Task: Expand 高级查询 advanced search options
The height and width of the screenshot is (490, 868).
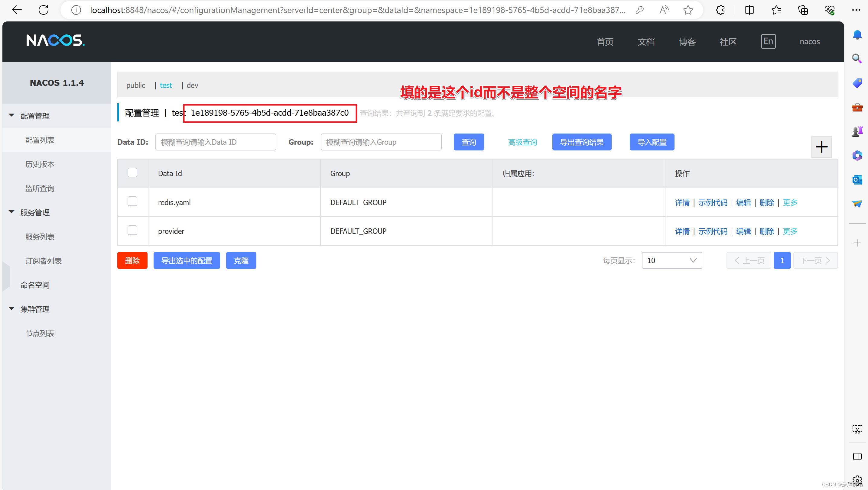Action: pyautogui.click(x=522, y=143)
